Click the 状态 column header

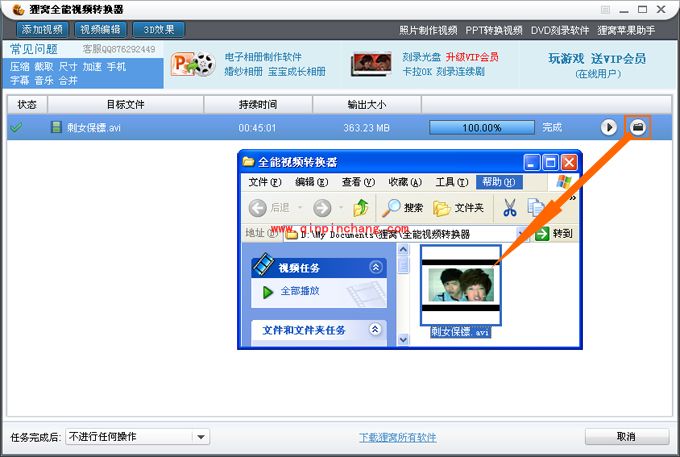point(27,104)
